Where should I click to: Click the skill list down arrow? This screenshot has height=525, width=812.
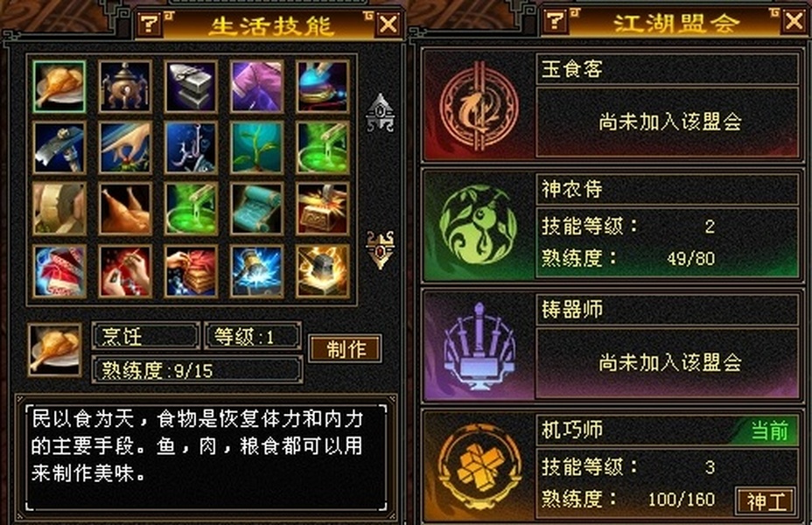pos(381,249)
